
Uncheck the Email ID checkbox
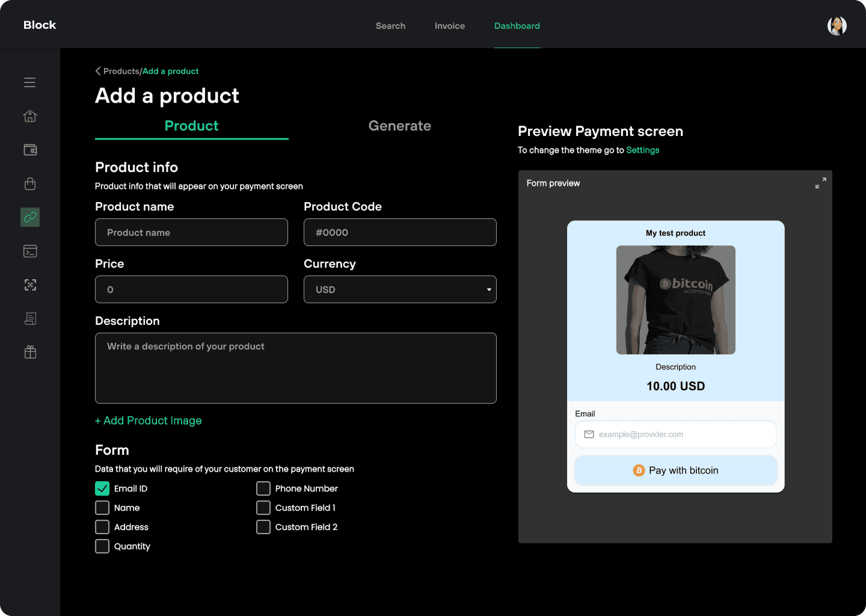point(102,488)
